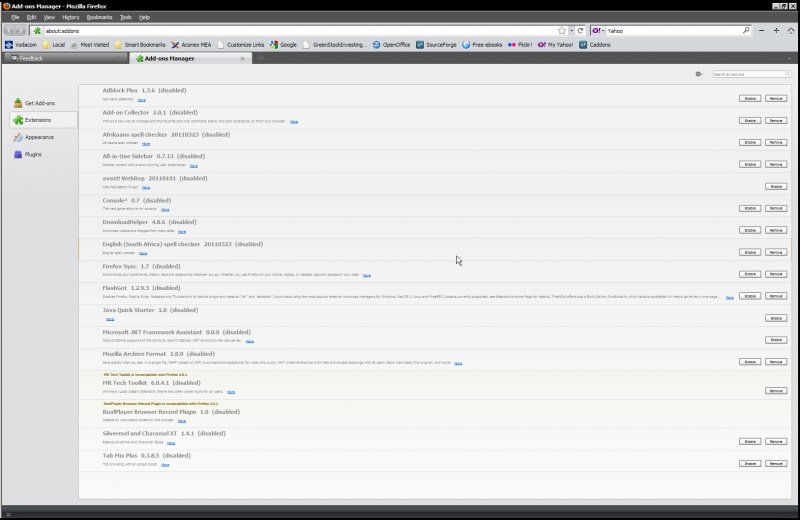Open the File menu
This screenshot has height=520, width=800.
click(15, 17)
